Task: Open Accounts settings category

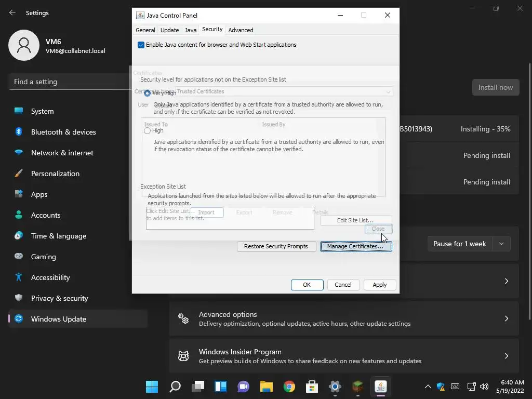Action: tap(78, 215)
